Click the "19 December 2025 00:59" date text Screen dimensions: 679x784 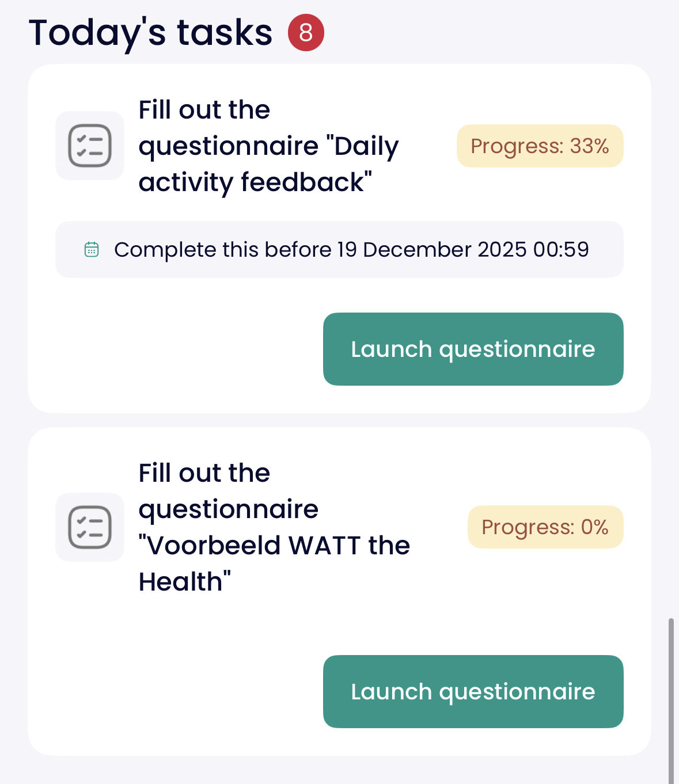[x=463, y=250]
